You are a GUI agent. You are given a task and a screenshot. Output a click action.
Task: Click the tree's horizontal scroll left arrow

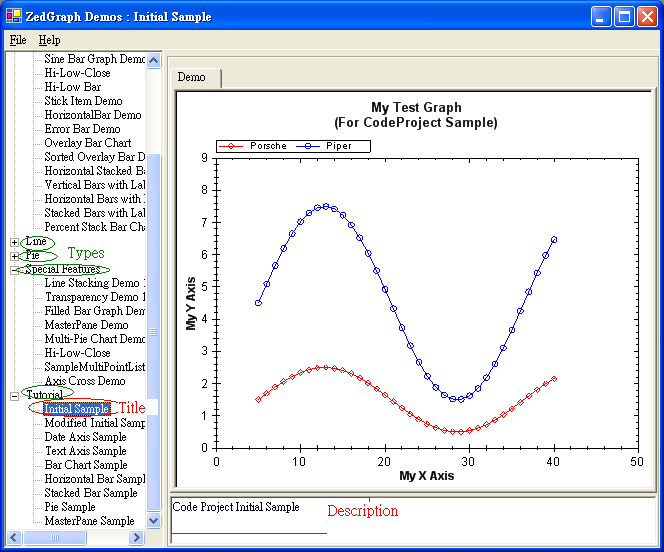tap(14, 538)
